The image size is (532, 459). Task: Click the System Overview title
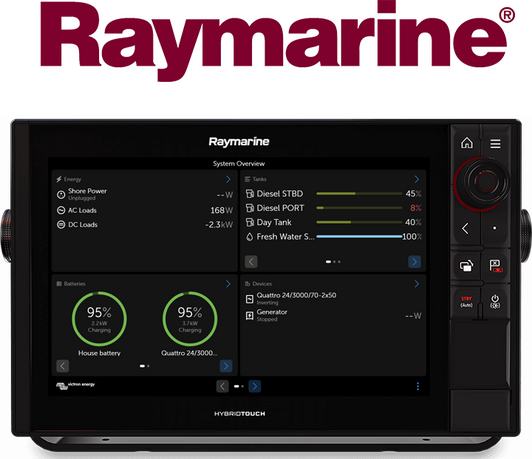click(239, 164)
